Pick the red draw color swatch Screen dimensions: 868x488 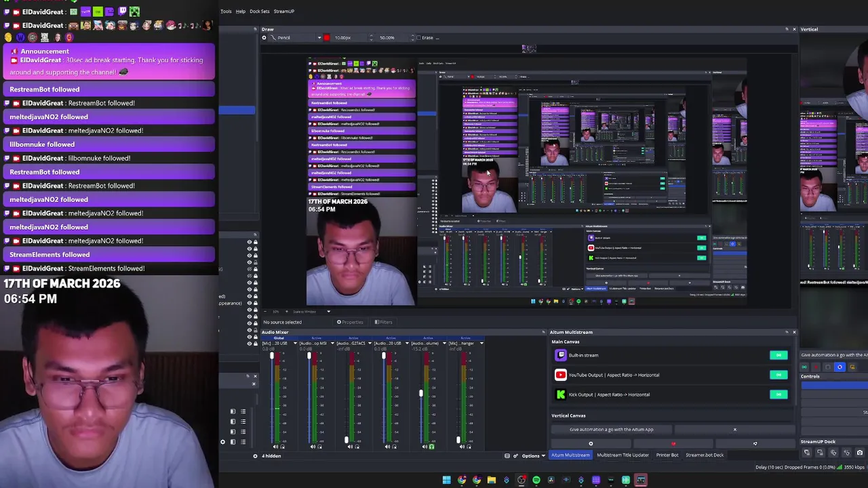[326, 38]
